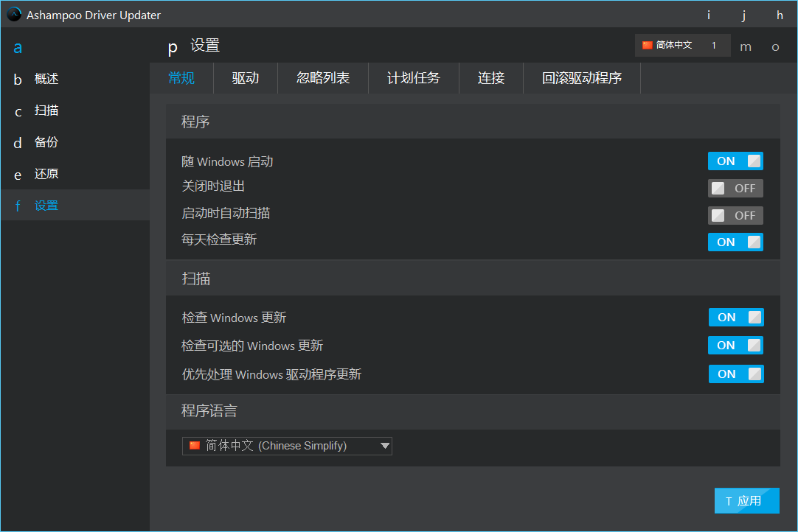The height and width of the screenshot is (532, 798).
Task: Go to the 回滚驱动程序 tab
Action: tap(581, 77)
